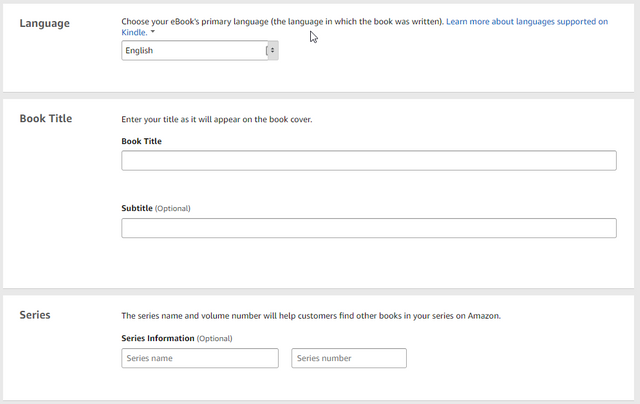Click the (Optional) text beside Subtitle
The image size is (640, 404).
173,209
